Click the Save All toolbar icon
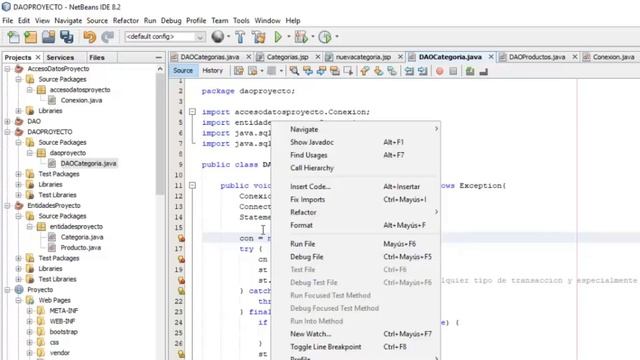Image resolution: width=640 pixels, height=360 pixels. click(66, 37)
